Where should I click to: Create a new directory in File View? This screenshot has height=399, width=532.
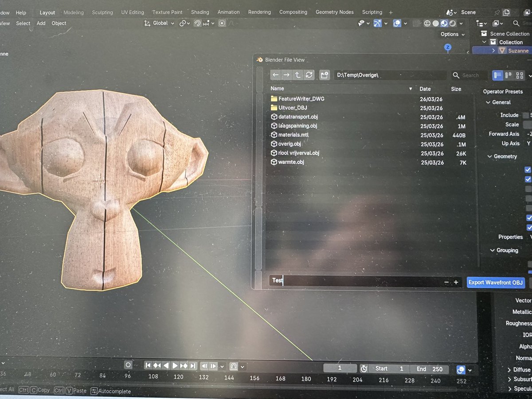325,75
